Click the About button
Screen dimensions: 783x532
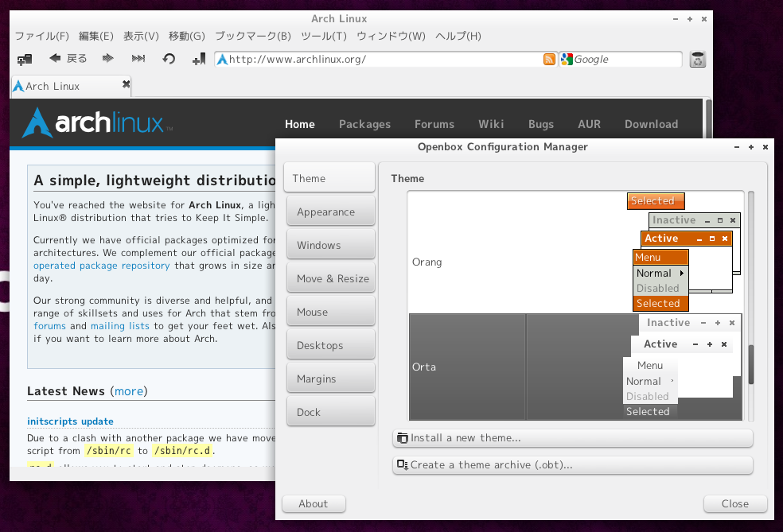314,503
